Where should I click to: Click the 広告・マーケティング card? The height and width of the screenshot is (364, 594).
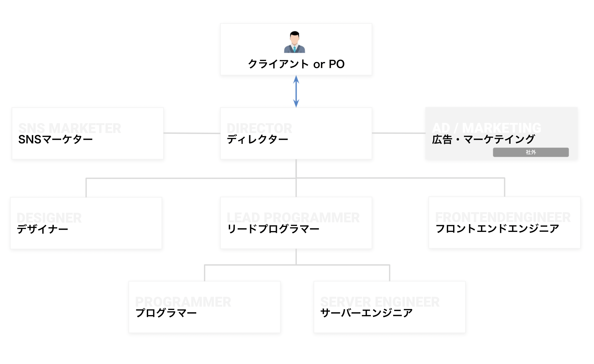click(x=502, y=133)
